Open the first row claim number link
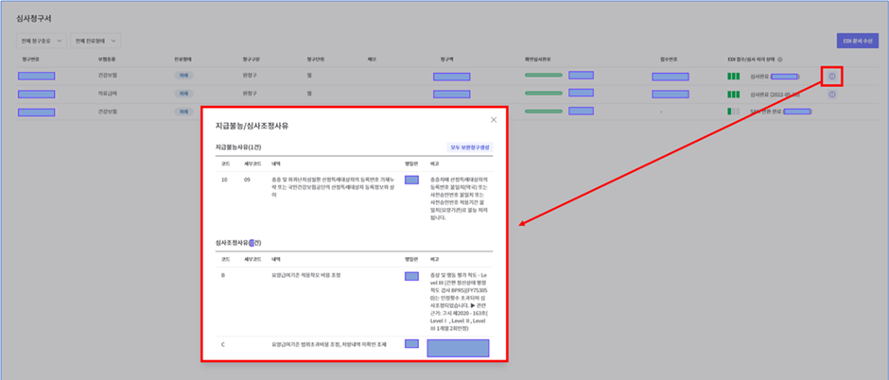The image size is (889, 380). click(x=36, y=76)
